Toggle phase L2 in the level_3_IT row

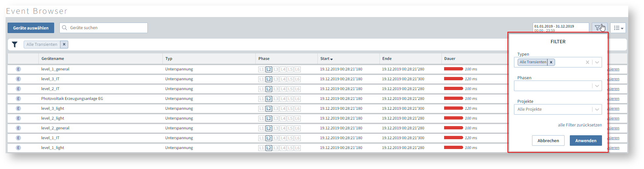[268, 79]
